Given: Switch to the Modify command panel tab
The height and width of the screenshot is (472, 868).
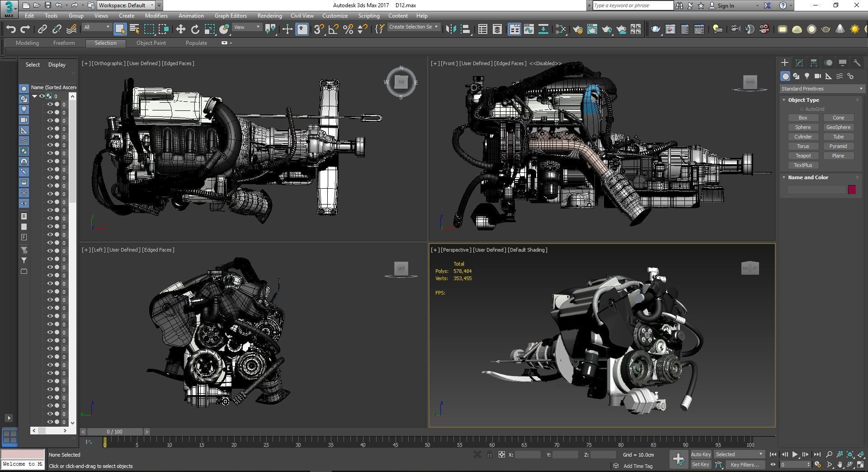Looking at the screenshot, I should (x=799, y=63).
